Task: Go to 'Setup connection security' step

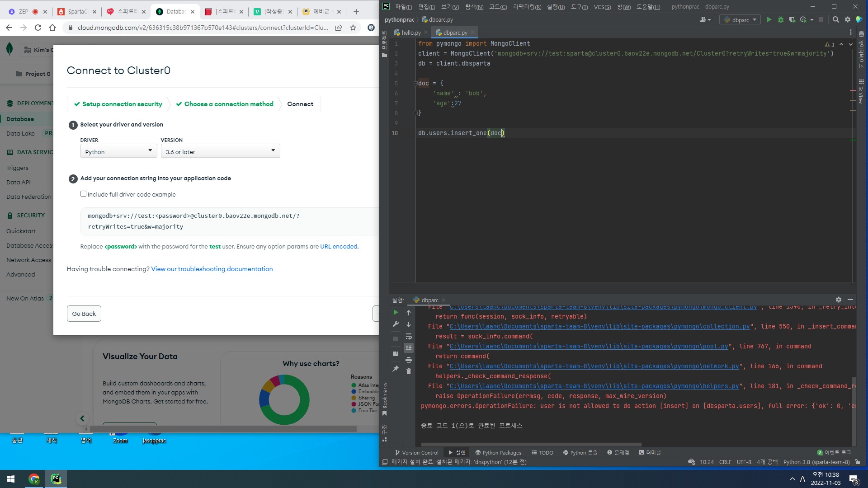Action: (x=118, y=104)
